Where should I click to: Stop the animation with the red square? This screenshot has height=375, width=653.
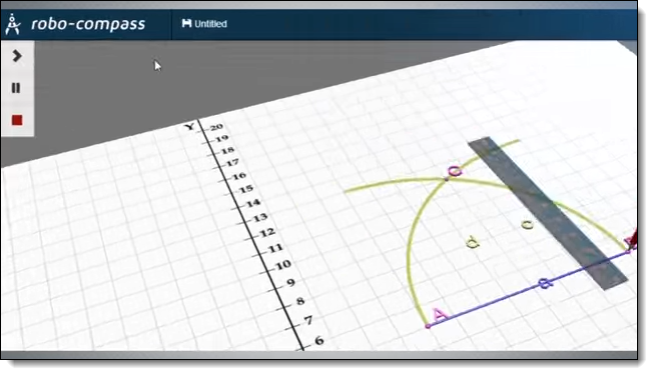[17, 120]
